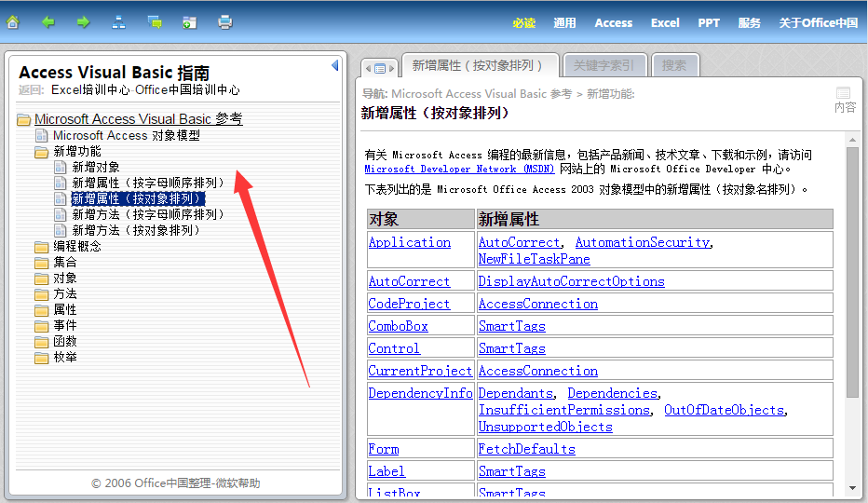Click the tab list navigation control

380,68
